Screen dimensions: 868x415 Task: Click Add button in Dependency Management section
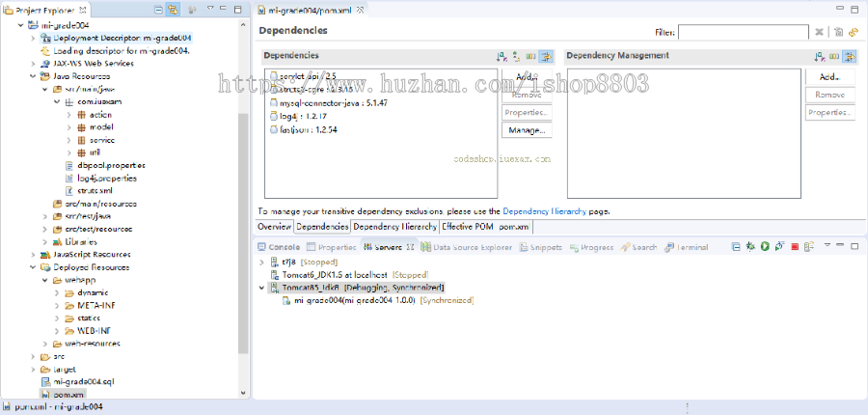(829, 77)
